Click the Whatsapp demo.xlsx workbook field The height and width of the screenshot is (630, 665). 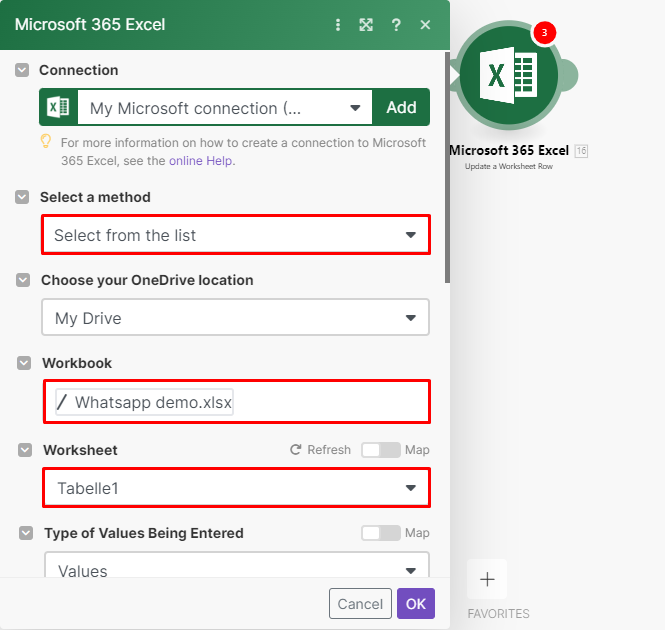point(237,402)
